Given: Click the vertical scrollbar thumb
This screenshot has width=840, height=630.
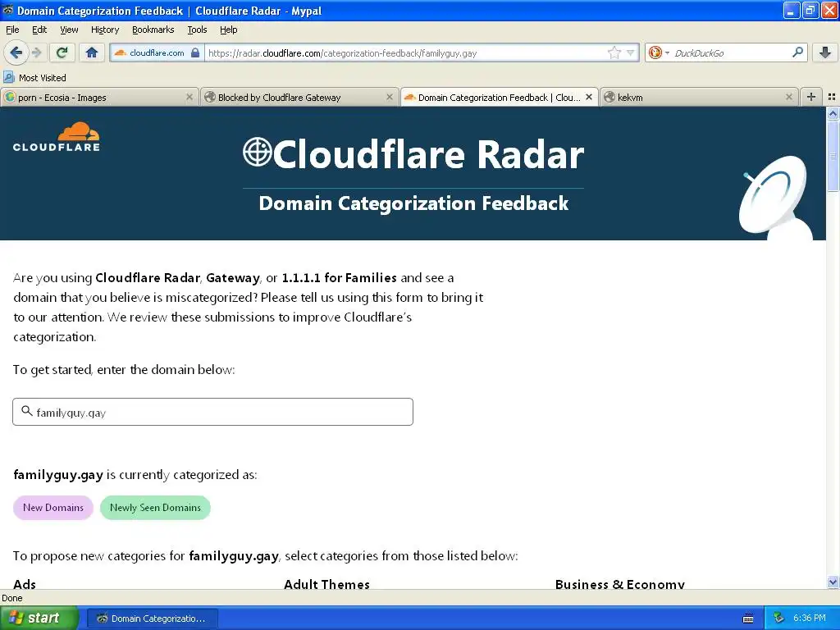Looking at the screenshot, I should click(x=833, y=156).
